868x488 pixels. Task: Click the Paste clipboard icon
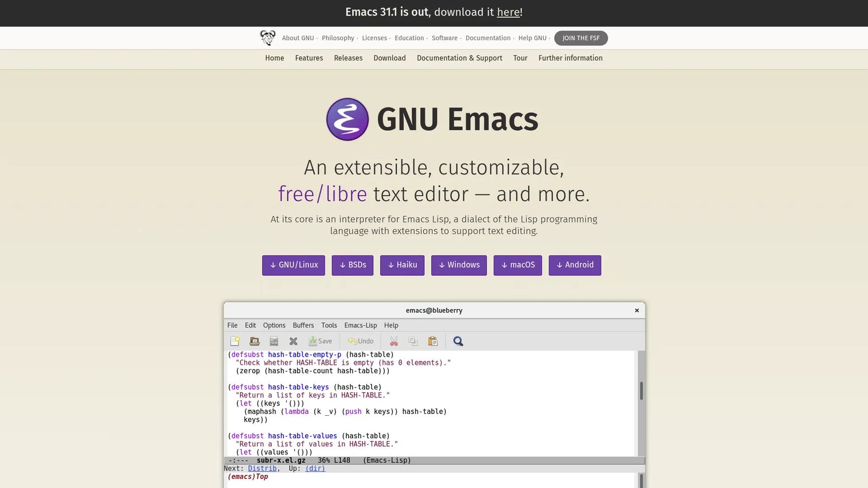pyautogui.click(x=433, y=341)
